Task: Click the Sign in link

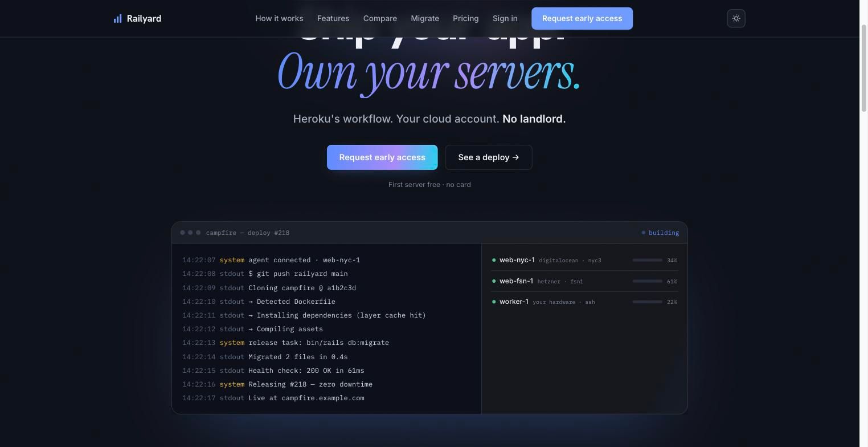Action: pyautogui.click(x=505, y=18)
